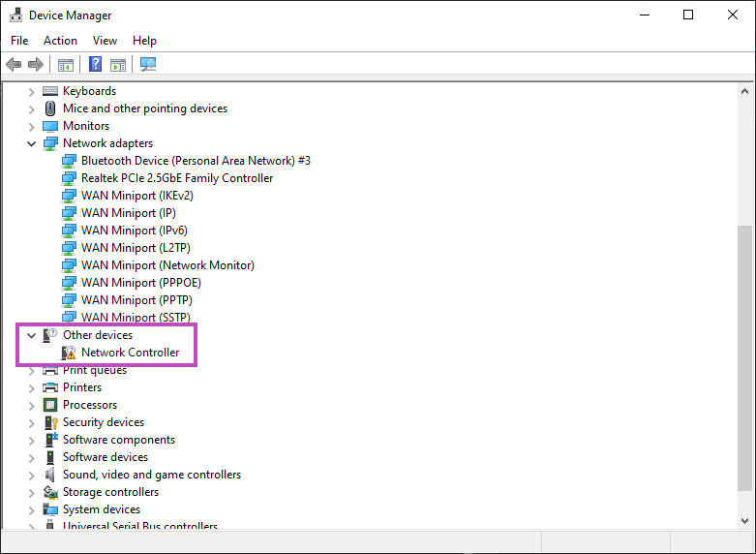756x554 pixels.
Task: Click the speaker icon for Sound controllers
Action: click(50, 475)
